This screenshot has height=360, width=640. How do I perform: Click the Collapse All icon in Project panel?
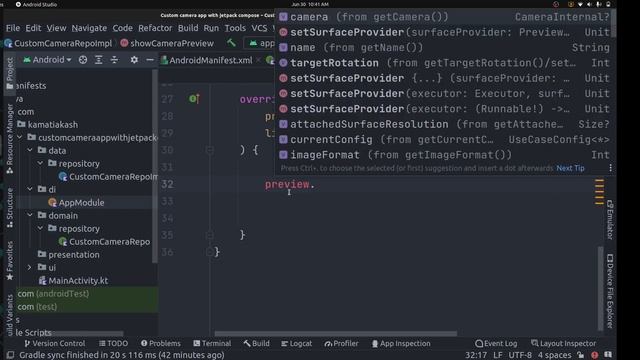click(x=114, y=60)
